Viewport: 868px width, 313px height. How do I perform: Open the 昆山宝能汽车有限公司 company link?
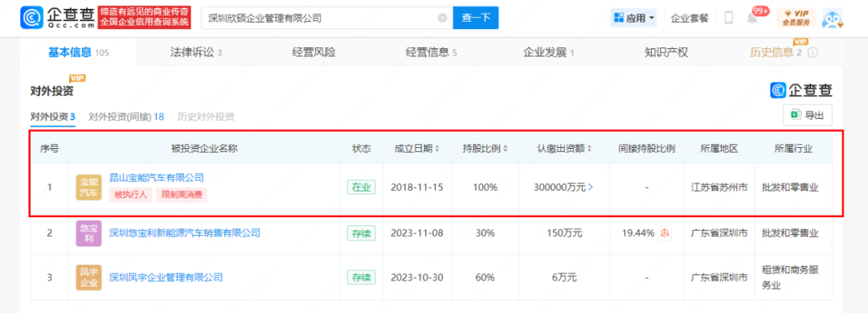pos(157,178)
